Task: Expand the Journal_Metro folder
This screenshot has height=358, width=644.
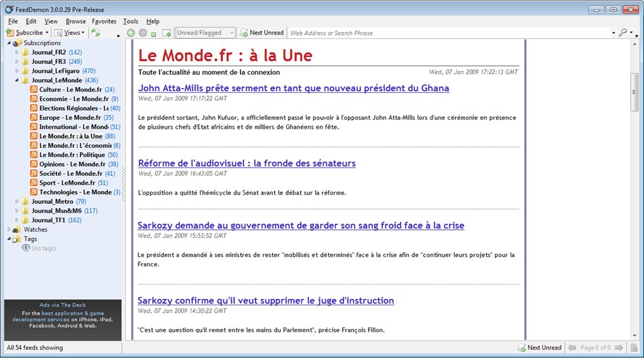Action: pos(17,202)
